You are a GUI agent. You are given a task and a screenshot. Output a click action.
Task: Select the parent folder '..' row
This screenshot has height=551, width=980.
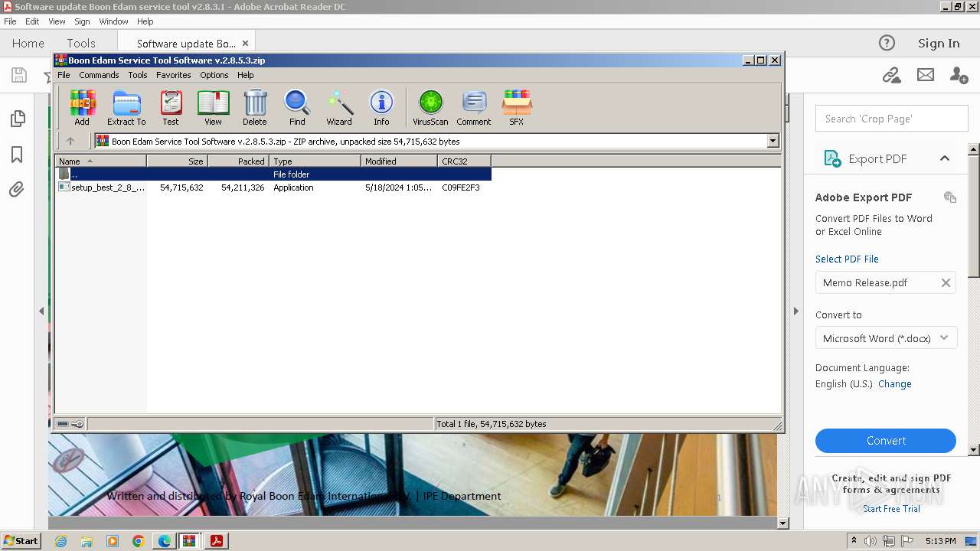click(x=273, y=174)
